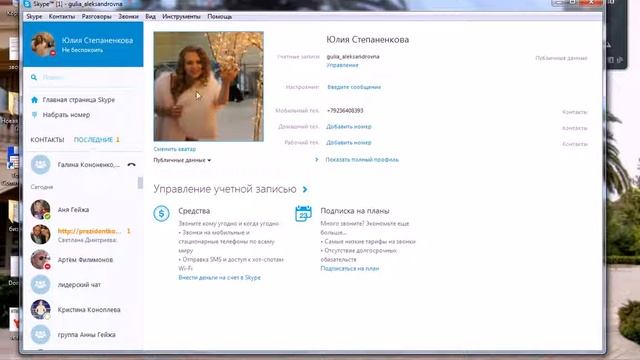Click the dollar Средства icon
Image resolution: width=640 pixels, height=360 pixels.
tap(162, 213)
